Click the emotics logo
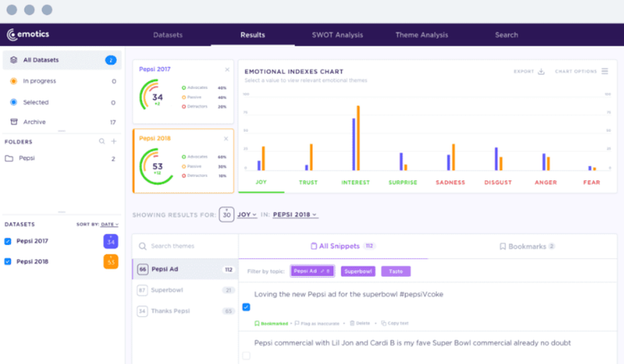 (28, 34)
